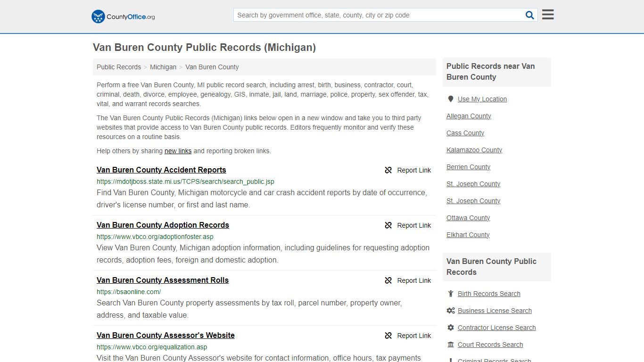The height and width of the screenshot is (362, 644).
Task: Visit the bsaonline.com URL
Action: pos(129,292)
